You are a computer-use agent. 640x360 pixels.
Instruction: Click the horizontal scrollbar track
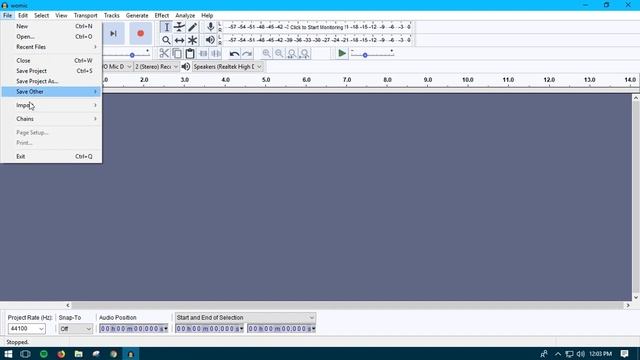(348, 305)
